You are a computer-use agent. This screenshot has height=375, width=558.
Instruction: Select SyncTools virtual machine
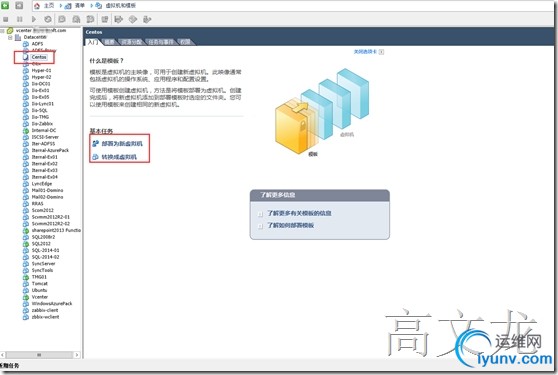[x=42, y=270]
